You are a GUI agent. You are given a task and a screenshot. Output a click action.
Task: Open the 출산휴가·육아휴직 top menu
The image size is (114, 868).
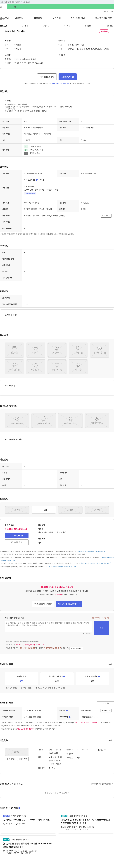click(x=104, y=18)
